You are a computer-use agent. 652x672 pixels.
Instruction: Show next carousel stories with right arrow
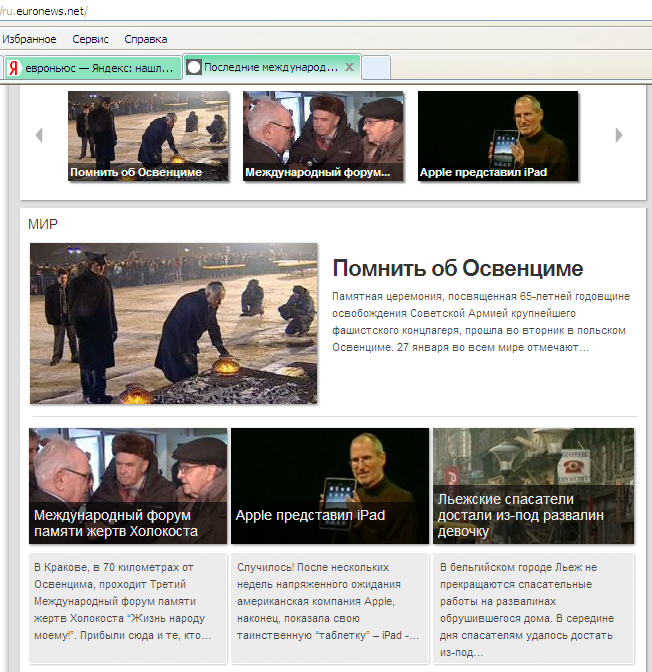point(618,135)
